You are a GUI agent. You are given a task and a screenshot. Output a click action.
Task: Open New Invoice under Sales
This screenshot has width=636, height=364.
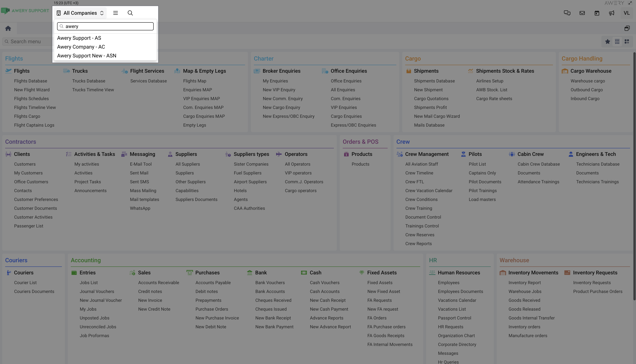coord(150,300)
